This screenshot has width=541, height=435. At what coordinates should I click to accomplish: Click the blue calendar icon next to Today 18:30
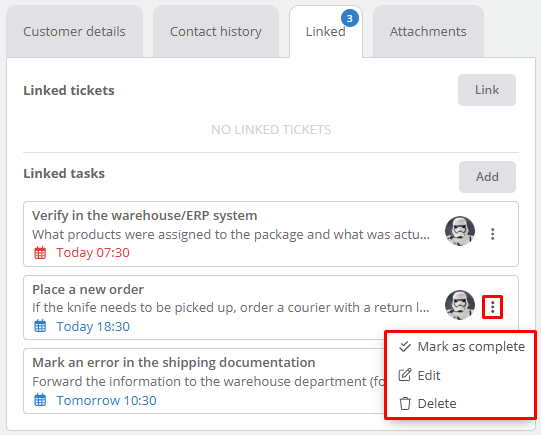click(x=40, y=326)
